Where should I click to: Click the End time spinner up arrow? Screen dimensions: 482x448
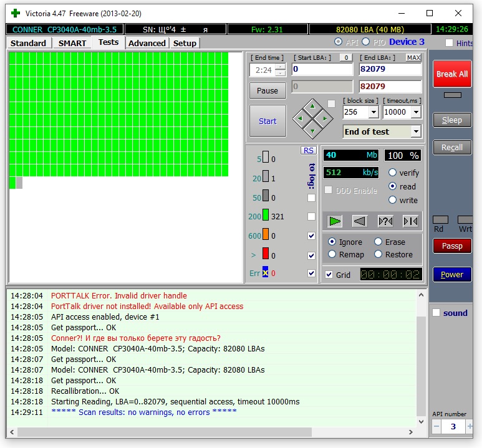point(281,67)
